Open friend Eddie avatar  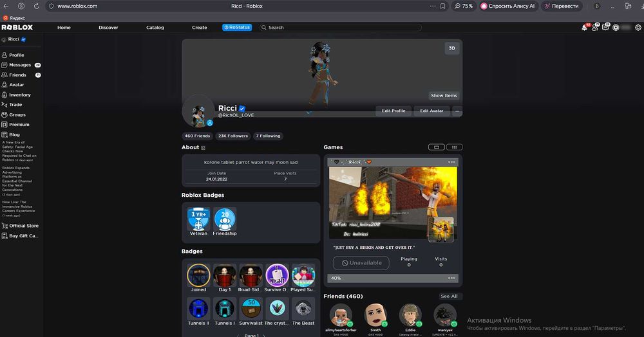tap(410, 316)
